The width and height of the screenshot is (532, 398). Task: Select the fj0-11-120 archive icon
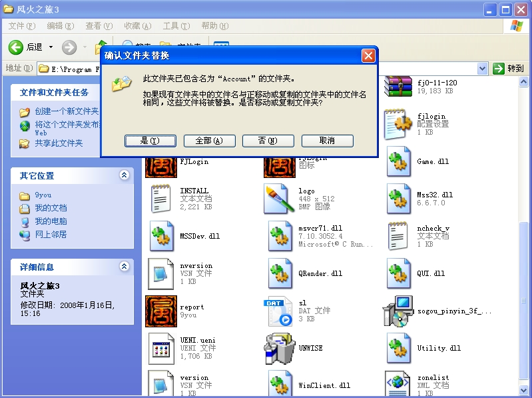click(398, 86)
